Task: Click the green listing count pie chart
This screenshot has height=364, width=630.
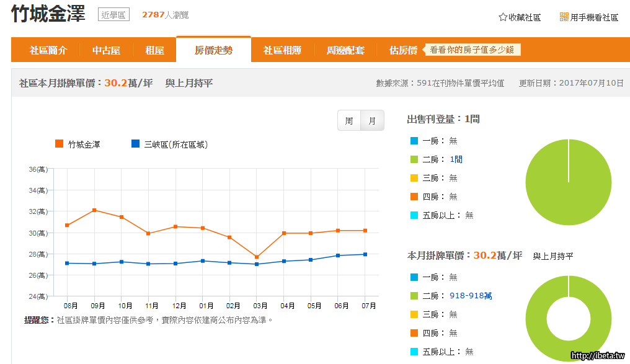Action: click(x=568, y=182)
